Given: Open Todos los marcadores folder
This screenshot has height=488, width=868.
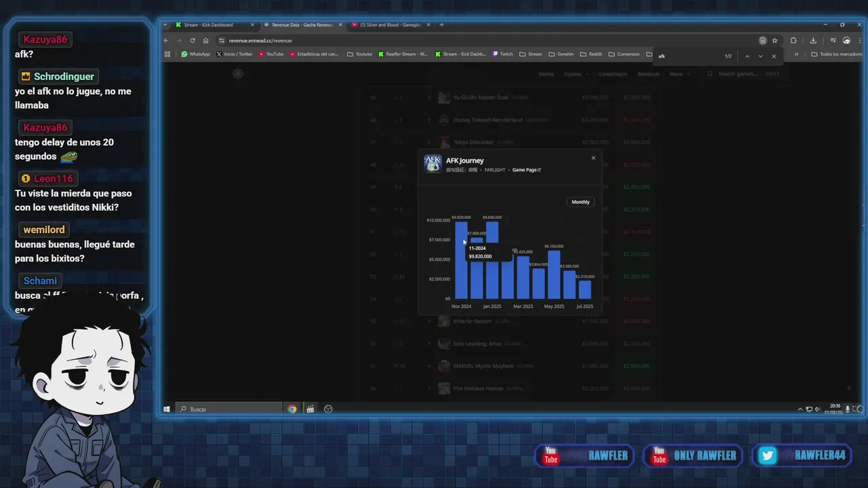Looking at the screenshot, I should [x=836, y=54].
